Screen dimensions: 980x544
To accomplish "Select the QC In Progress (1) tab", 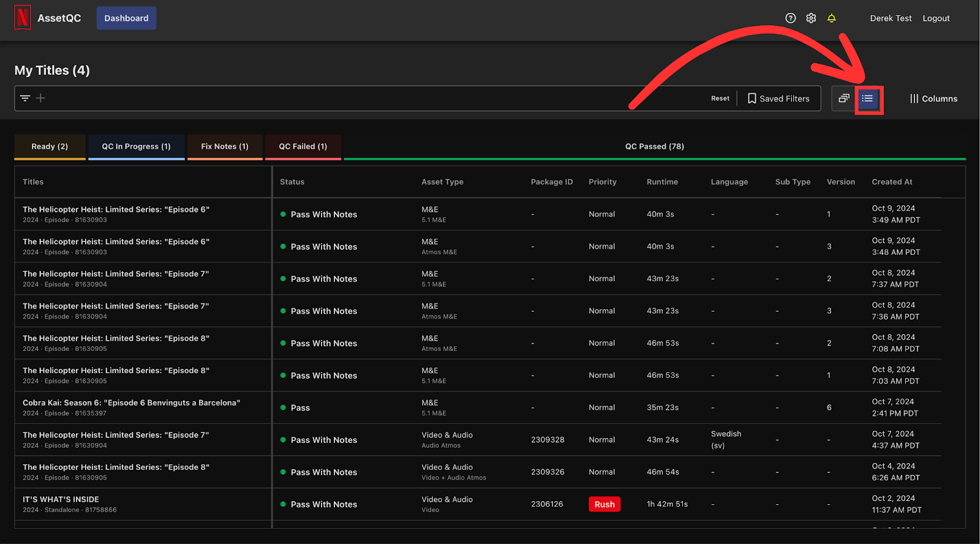I will click(x=136, y=146).
